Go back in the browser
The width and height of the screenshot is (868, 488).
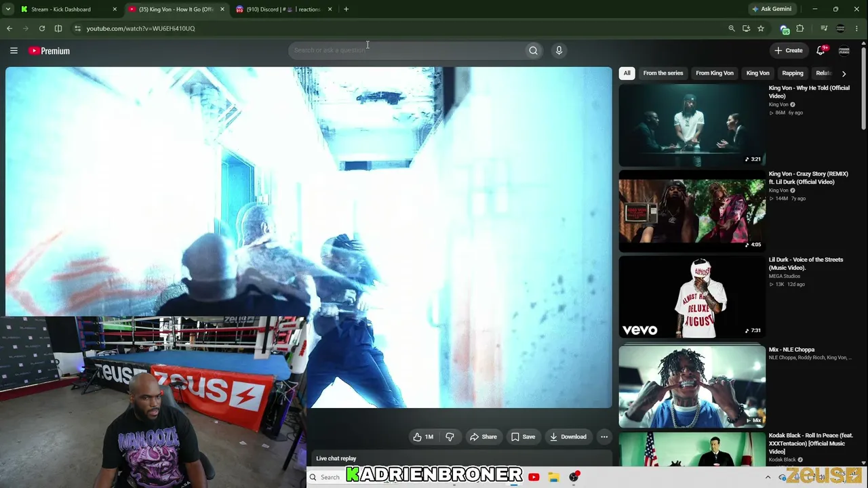[x=9, y=28]
